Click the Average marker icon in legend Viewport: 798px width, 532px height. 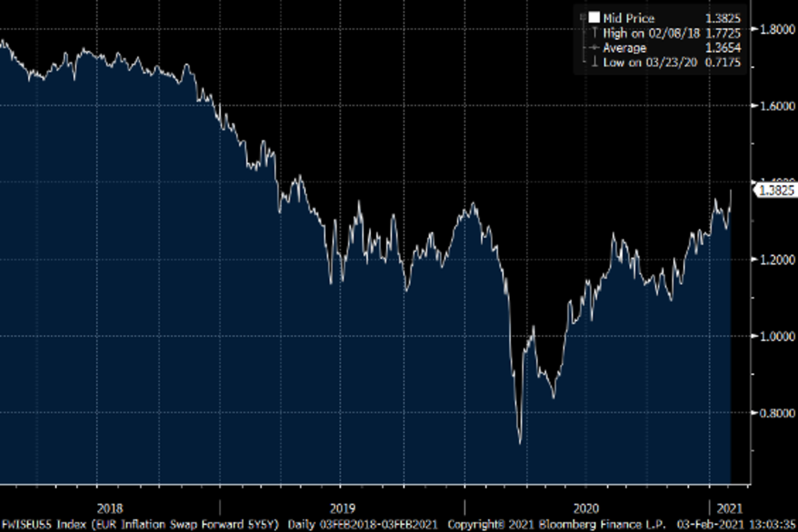[594, 48]
